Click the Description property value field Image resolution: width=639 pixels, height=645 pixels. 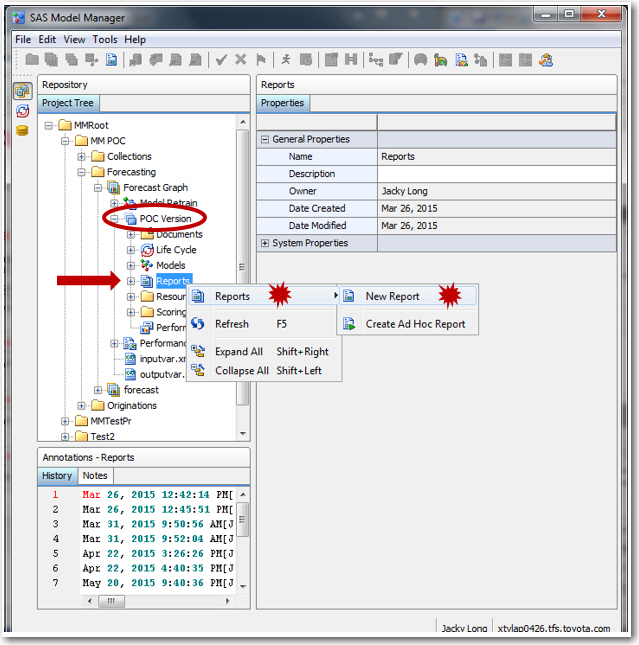[497, 174]
